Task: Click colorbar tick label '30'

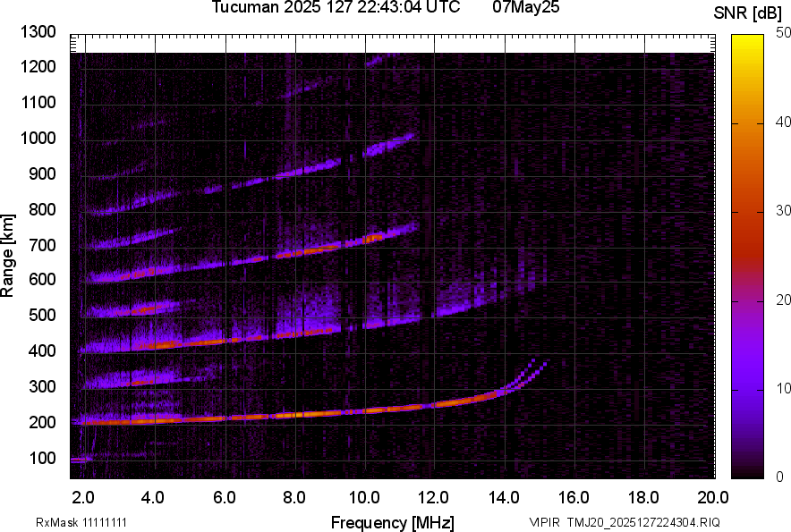Action: pos(783,211)
